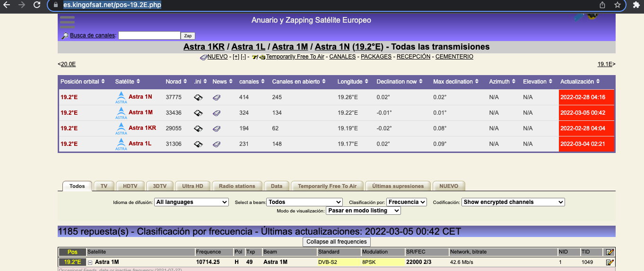Open the Idioma de difusión dropdown
Screen dimensions: 644x271
tap(191, 202)
